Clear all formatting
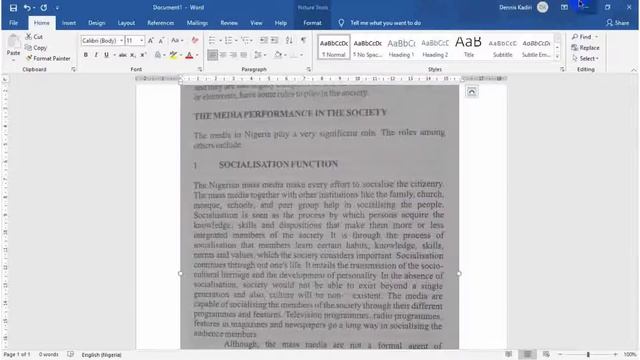This screenshot has height=360, width=640. [195, 40]
